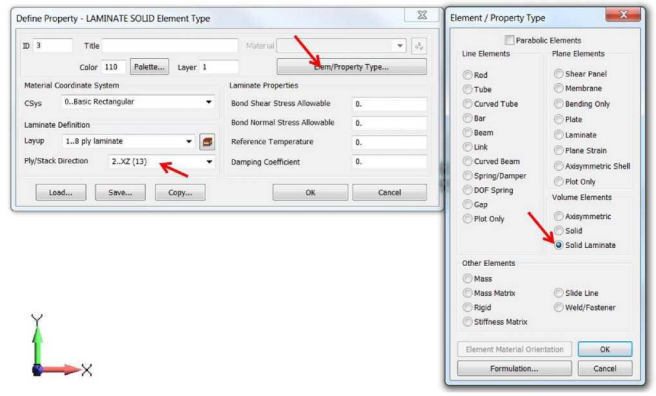Click the ID input field
The height and width of the screenshot is (396, 656).
(x=53, y=46)
